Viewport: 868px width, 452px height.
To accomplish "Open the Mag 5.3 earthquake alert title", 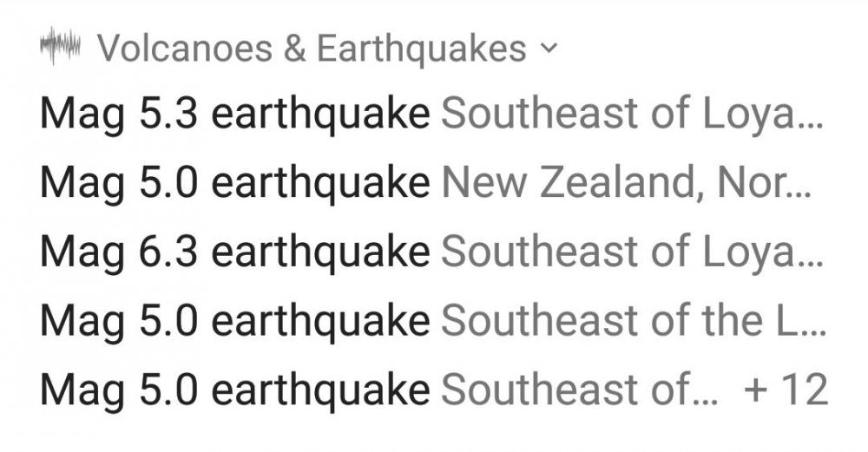I will pos(234,114).
